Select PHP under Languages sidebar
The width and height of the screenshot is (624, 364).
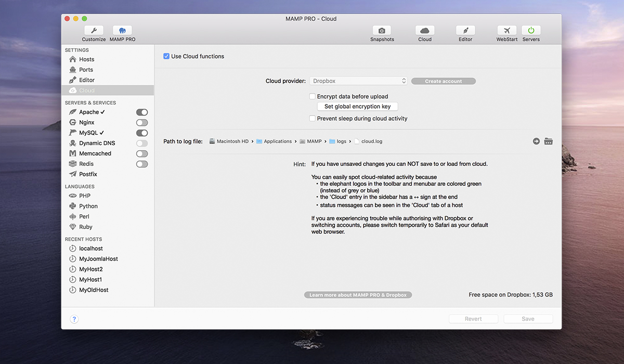pyautogui.click(x=85, y=196)
